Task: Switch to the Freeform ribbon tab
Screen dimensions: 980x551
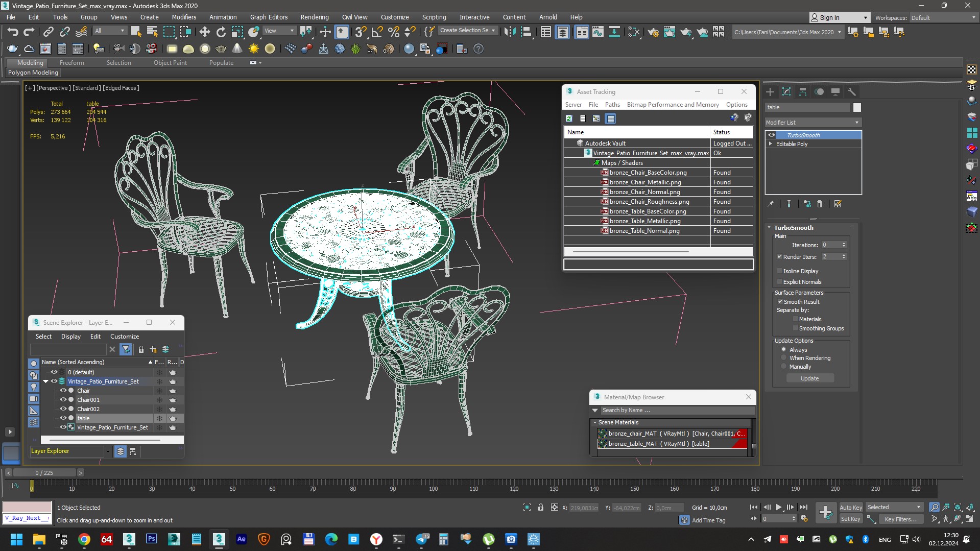Action: (x=71, y=63)
